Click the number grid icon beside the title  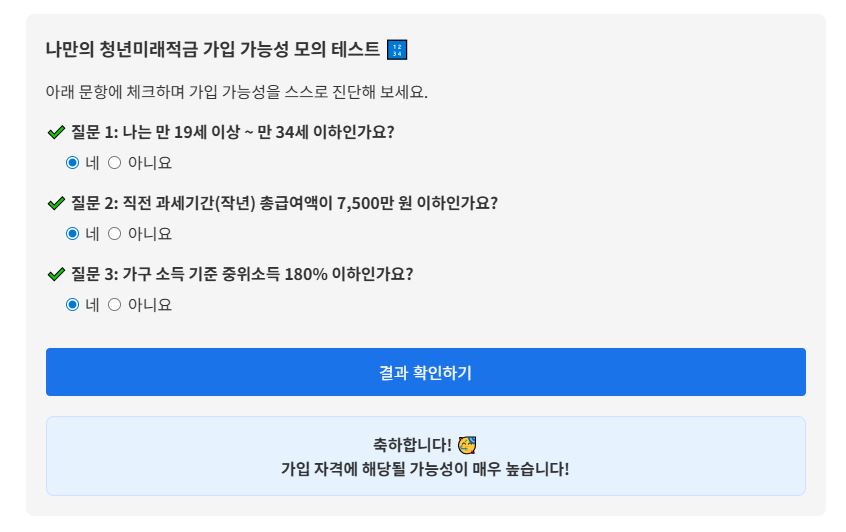[397, 50]
